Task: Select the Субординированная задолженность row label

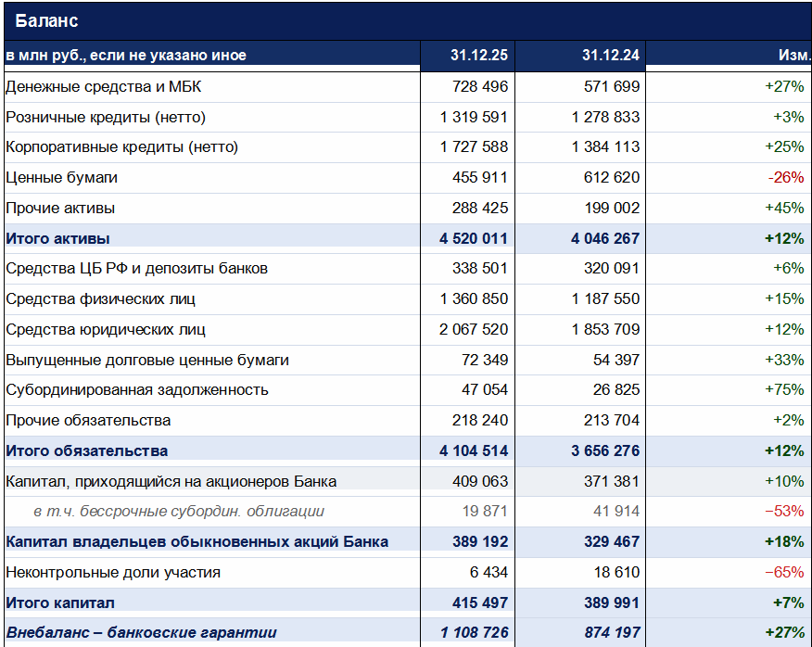Action: pyautogui.click(x=136, y=390)
